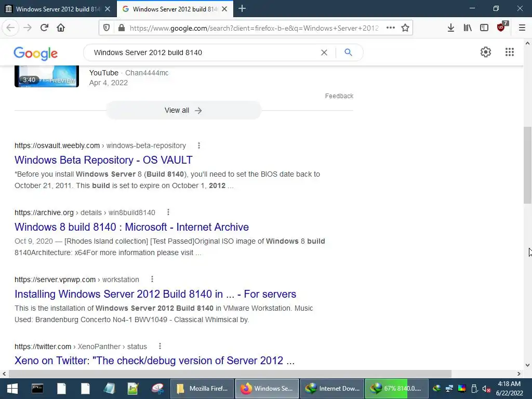Bookmark this page with the star
The image size is (532, 399).
405,28
